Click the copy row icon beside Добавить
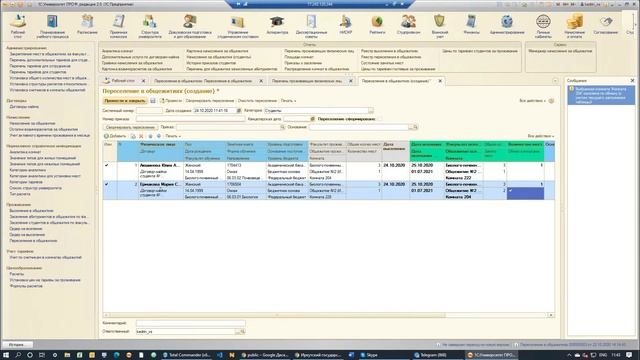640x360 pixels. (133, 136)
